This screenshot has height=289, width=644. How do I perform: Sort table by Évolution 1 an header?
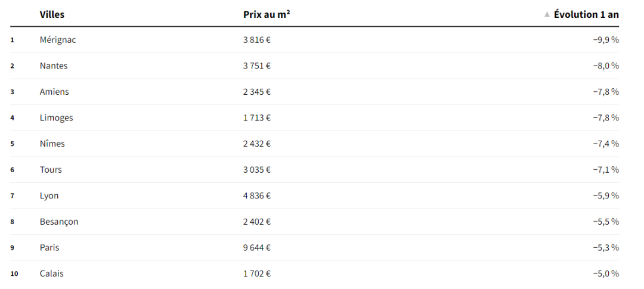click(586, 14)
